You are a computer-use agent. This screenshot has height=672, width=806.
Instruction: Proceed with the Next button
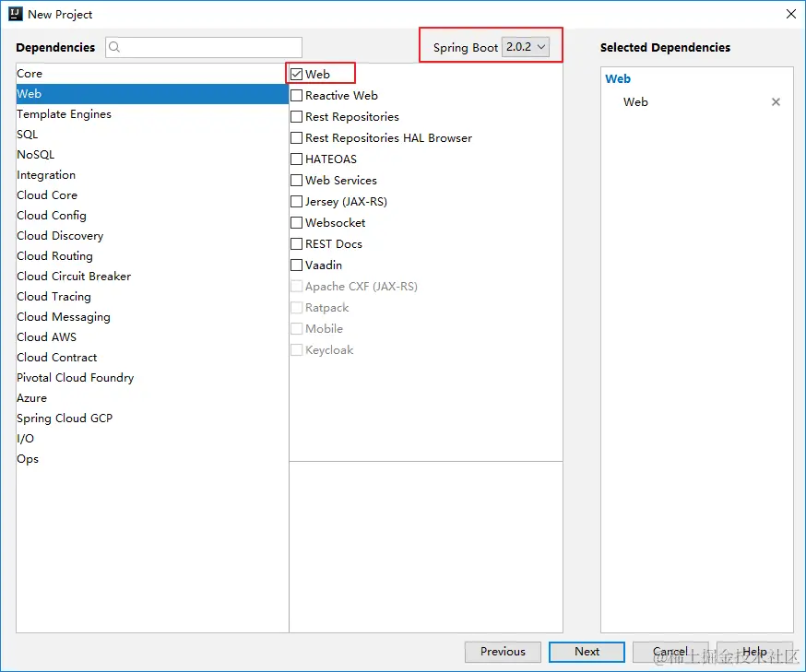587,652
